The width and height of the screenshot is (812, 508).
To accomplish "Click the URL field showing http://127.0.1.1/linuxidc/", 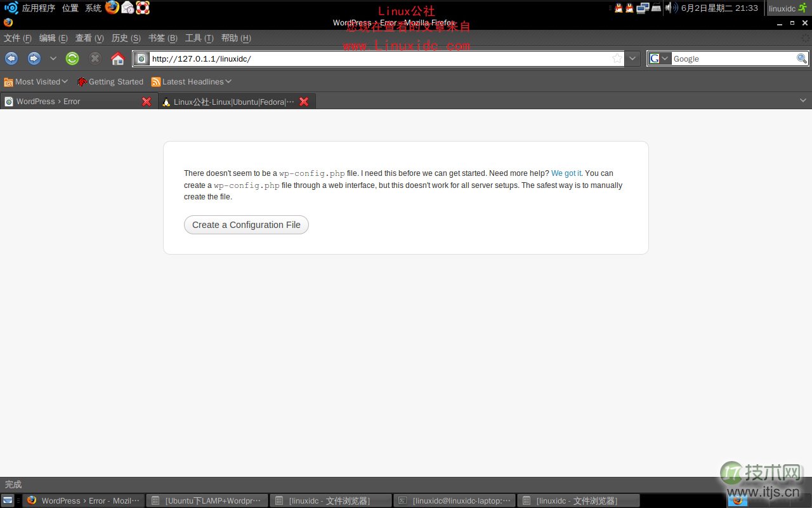I will [x=379, y=59].
